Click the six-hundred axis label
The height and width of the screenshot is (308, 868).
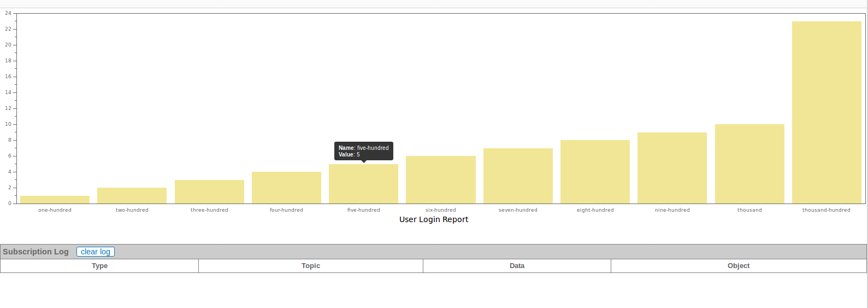pyautogui.click(x=441, y=210)
